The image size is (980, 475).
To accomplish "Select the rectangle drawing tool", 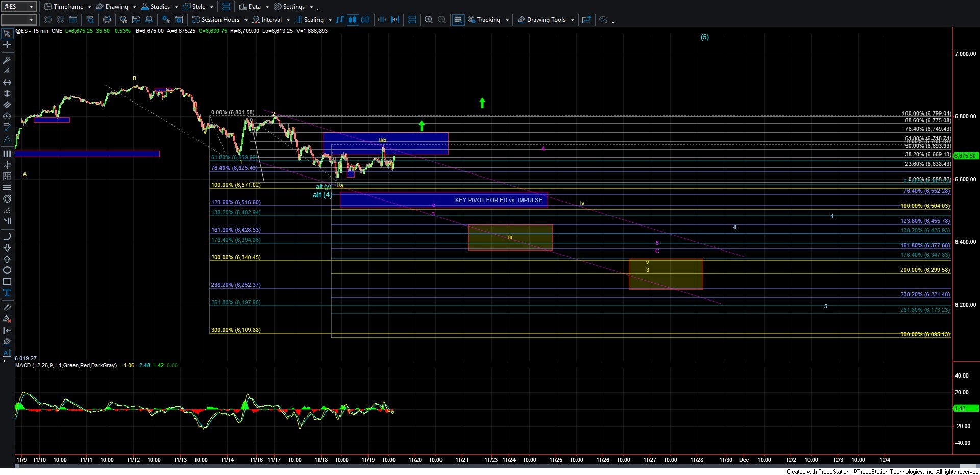I will tap(7, 282).
